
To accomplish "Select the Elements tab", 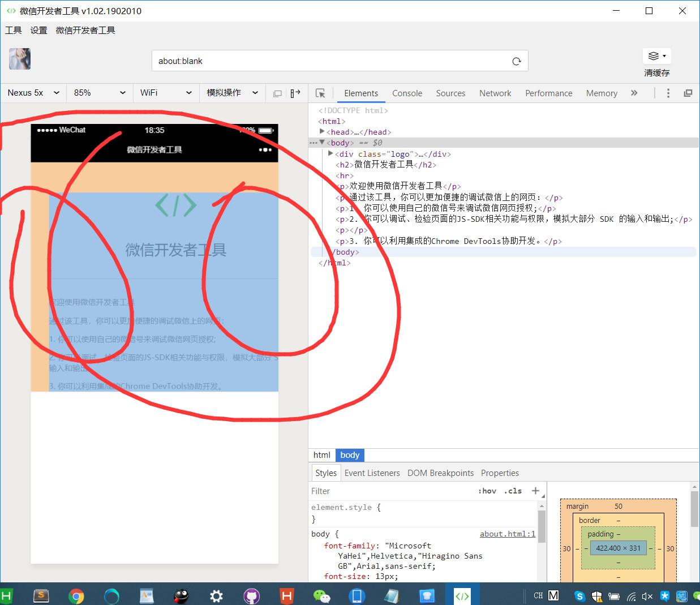I will click(361, 93).
